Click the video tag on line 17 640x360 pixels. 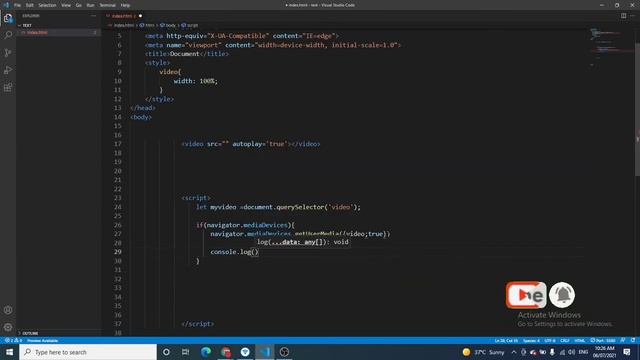(x=251, y=144)
